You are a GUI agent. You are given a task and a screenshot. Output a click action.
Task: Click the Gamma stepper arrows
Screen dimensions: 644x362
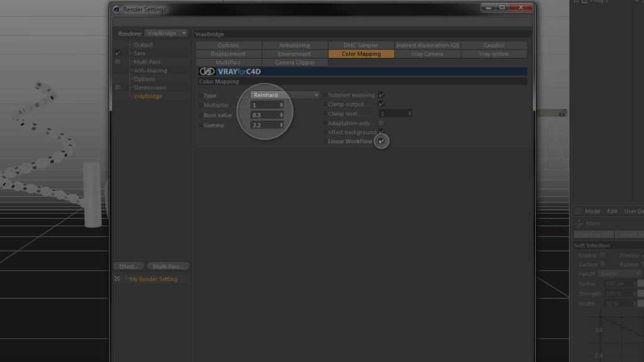pos(281,125)
